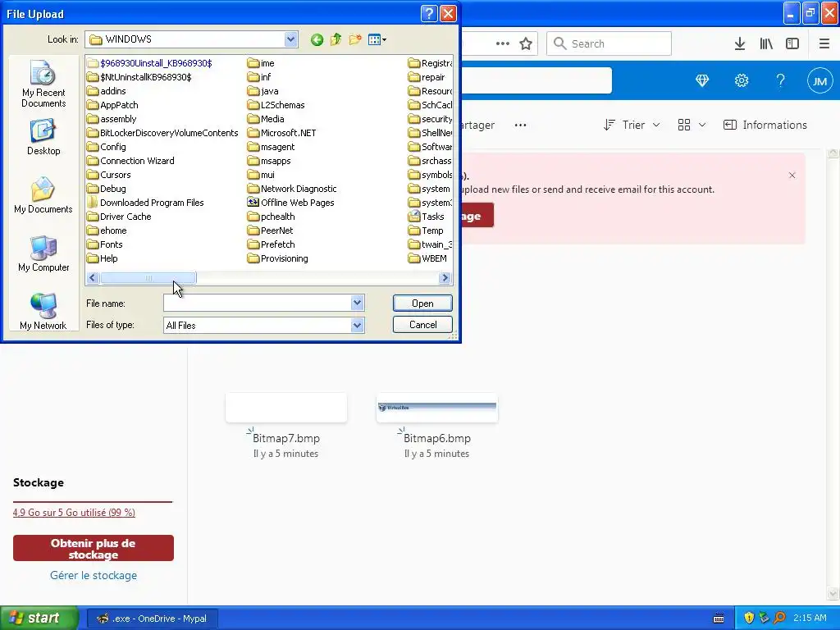840x630 pixels.
Task: Go back using the green back arrow
Action: [x=317, y=39]
